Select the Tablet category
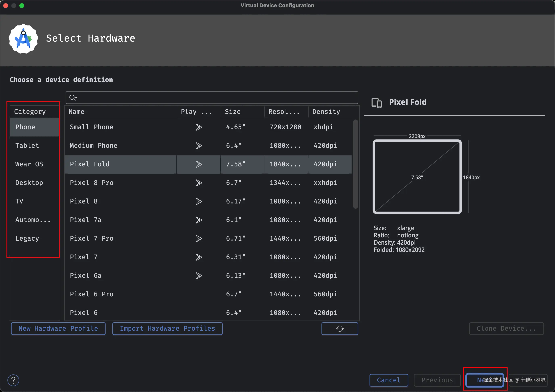Viewport: 555px width, 392px height. pos(27,146)
